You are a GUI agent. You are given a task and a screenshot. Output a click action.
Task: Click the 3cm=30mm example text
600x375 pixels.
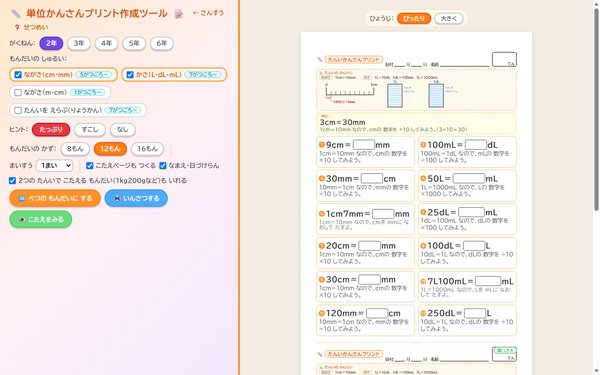pos(342,122)
